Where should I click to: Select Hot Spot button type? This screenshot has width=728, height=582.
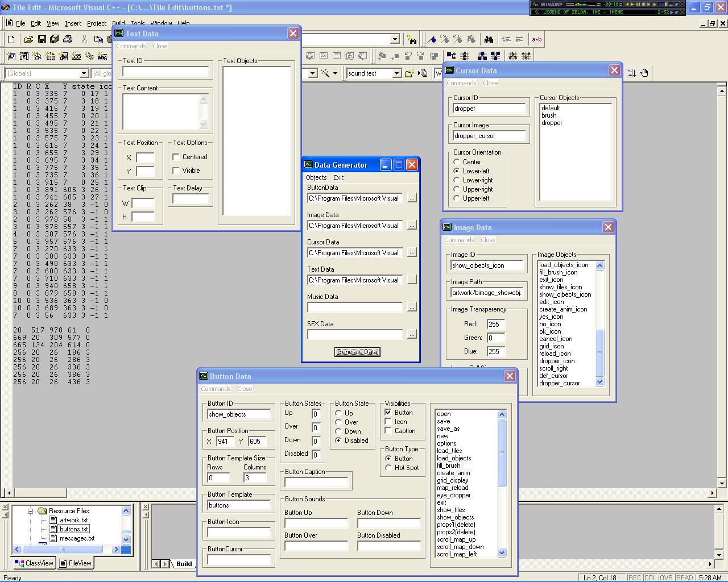[388, 468]
